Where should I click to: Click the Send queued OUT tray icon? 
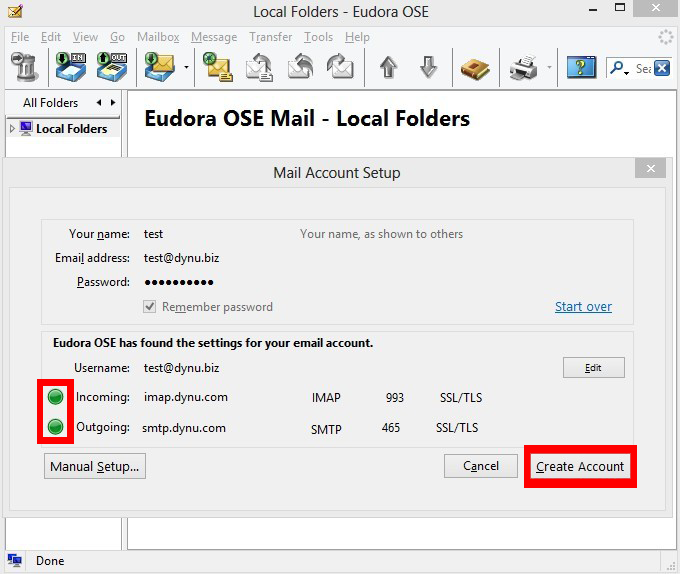click(x=111, y=67)
